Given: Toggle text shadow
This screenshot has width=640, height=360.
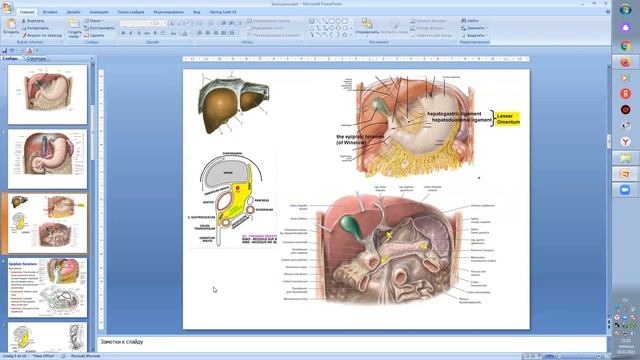Looking at the screenshot, I should coord(155,33).
